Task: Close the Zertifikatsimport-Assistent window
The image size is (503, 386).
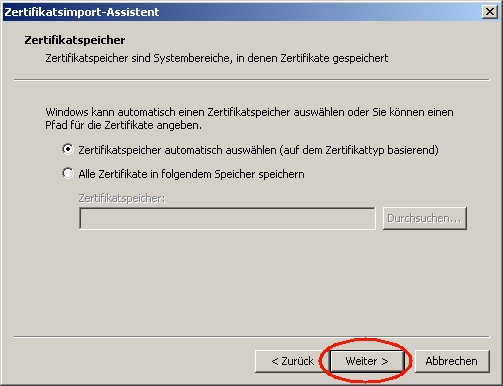Action: tap(490, 12)
